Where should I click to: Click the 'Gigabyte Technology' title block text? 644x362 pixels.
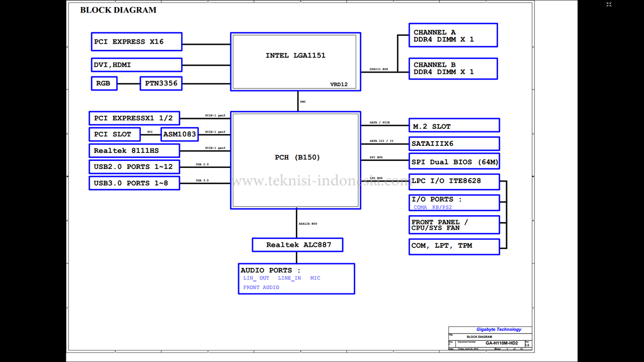[x=499, y=329]
